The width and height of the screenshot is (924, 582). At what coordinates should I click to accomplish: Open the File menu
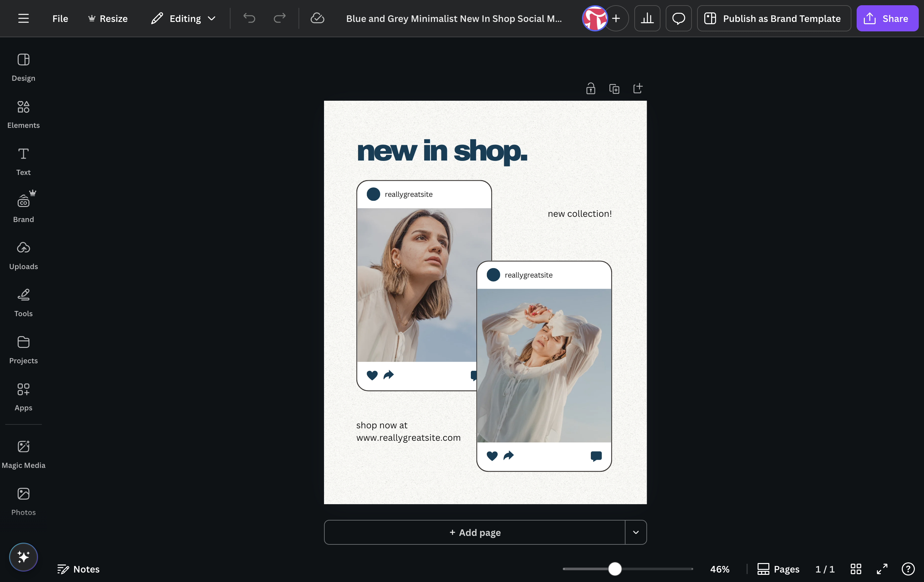(x=60, y=18)
